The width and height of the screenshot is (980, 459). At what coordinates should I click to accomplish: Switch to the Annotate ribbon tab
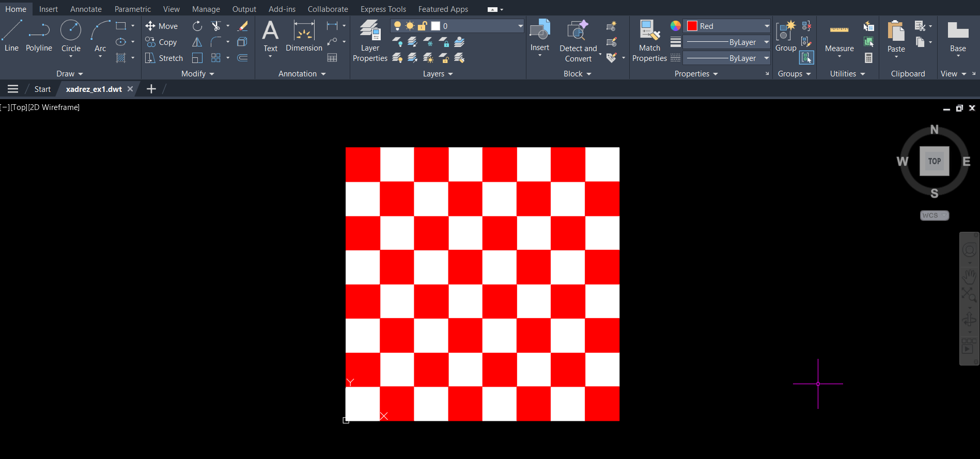(86, 9)
